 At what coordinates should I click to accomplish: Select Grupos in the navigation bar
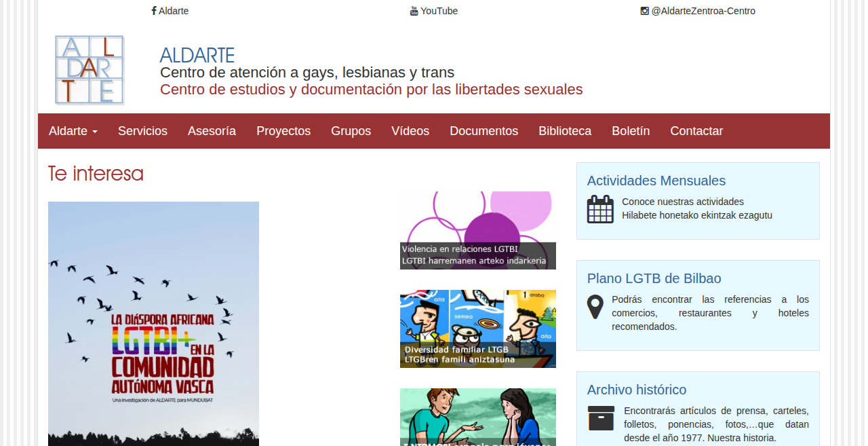(x=351, y=131)
